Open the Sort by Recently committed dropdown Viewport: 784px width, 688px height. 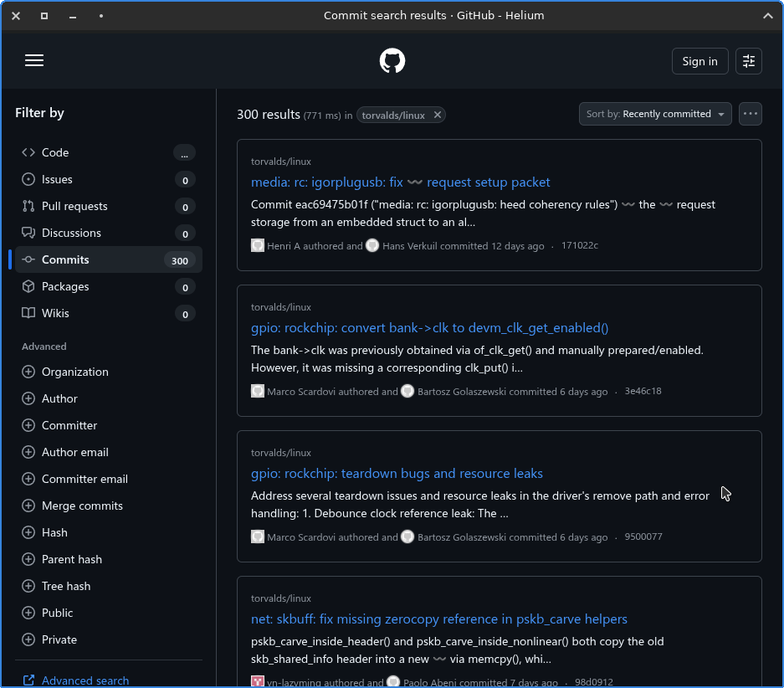click(x=655, y=114)
